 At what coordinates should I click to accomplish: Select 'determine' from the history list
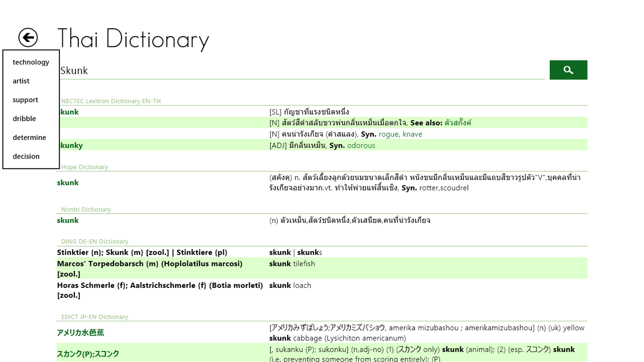tap(30, 137)
